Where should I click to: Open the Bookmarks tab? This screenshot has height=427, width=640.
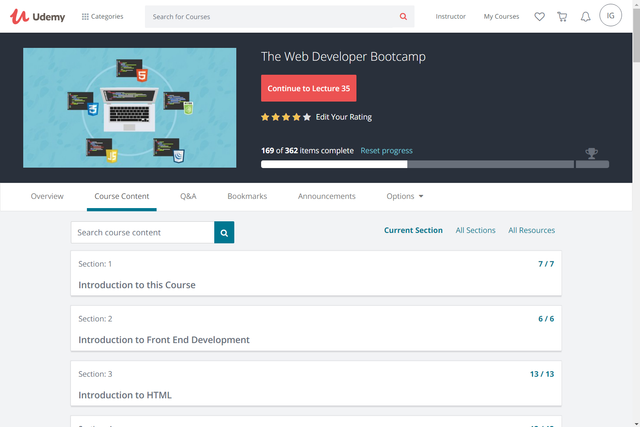click(x=247, y=196)
